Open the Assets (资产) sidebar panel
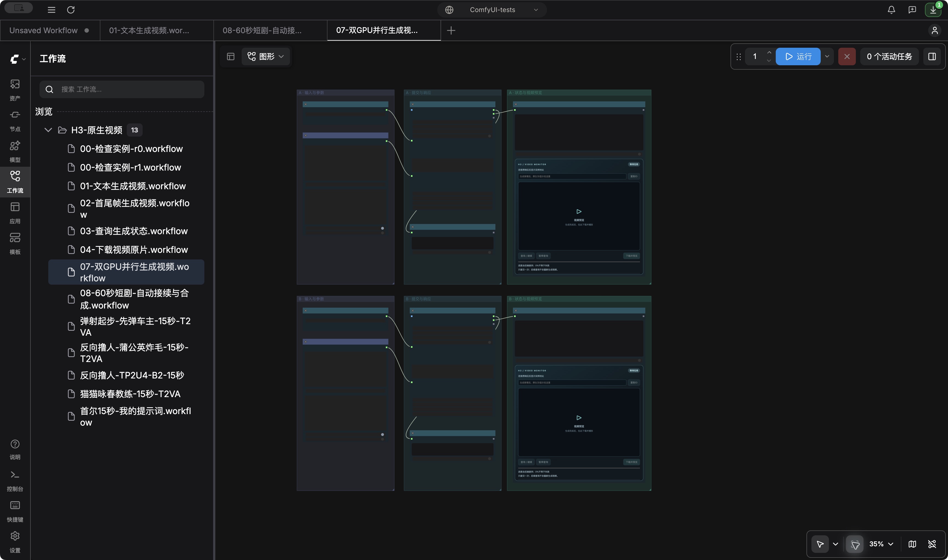 [15, 89]
